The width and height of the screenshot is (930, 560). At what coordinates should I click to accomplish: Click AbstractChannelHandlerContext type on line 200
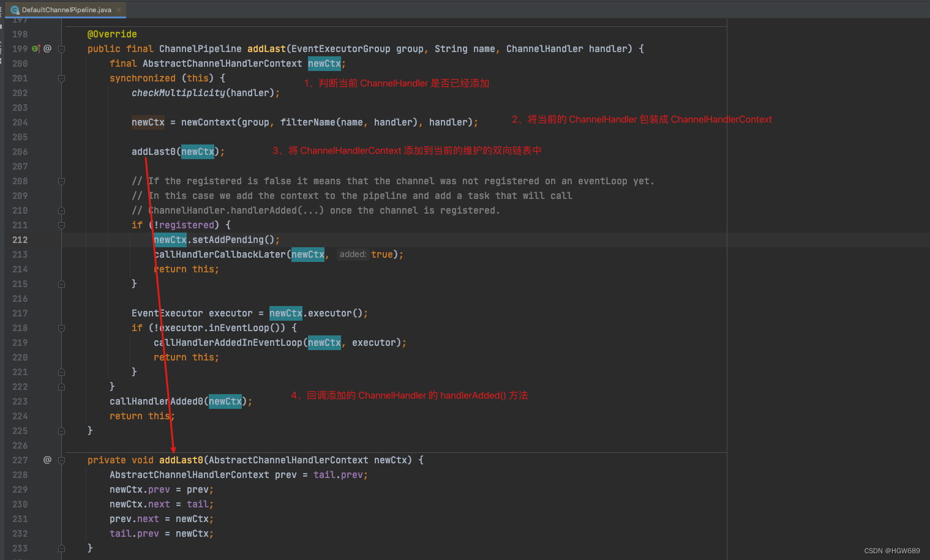coord(222,64)
